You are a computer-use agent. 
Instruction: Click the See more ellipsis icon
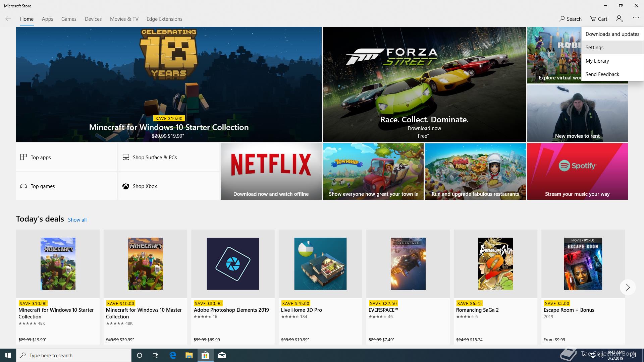(x=636, y=18)
